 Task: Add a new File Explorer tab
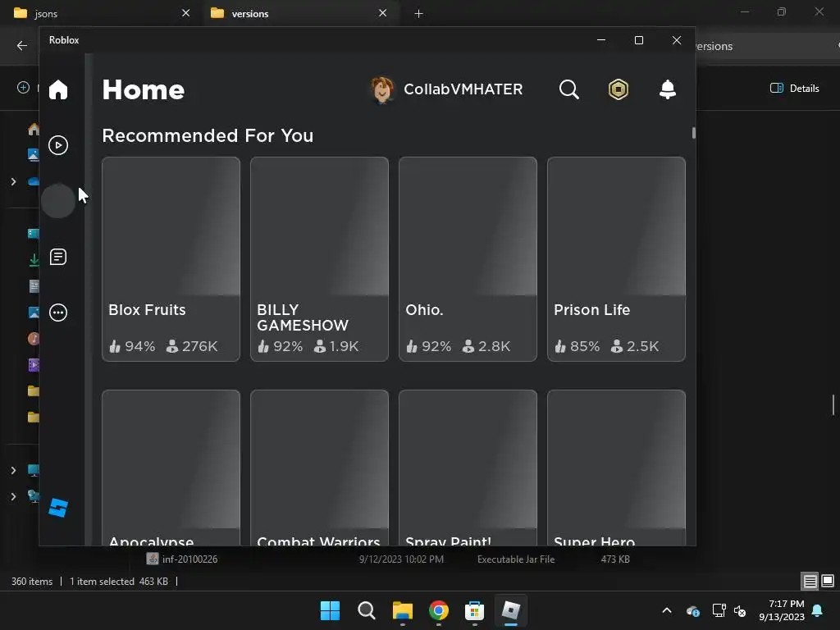pos(419,13)
